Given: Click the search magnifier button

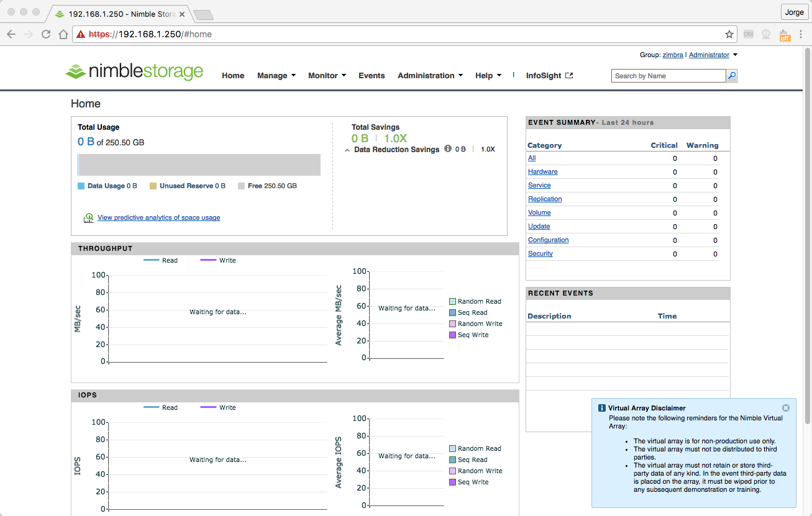Looking at the screenshot, I should click(x=732, y=76).
